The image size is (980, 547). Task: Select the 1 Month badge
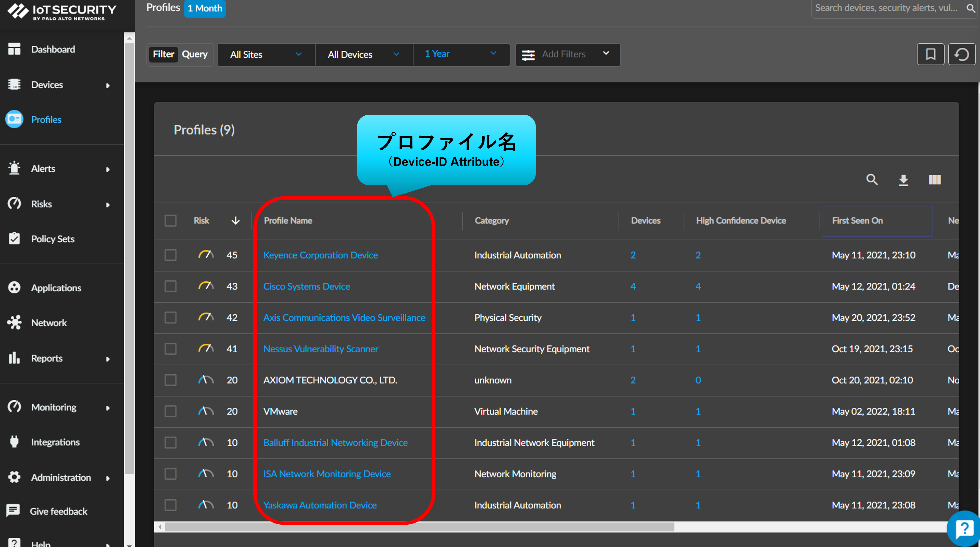[x=205, y=8]
